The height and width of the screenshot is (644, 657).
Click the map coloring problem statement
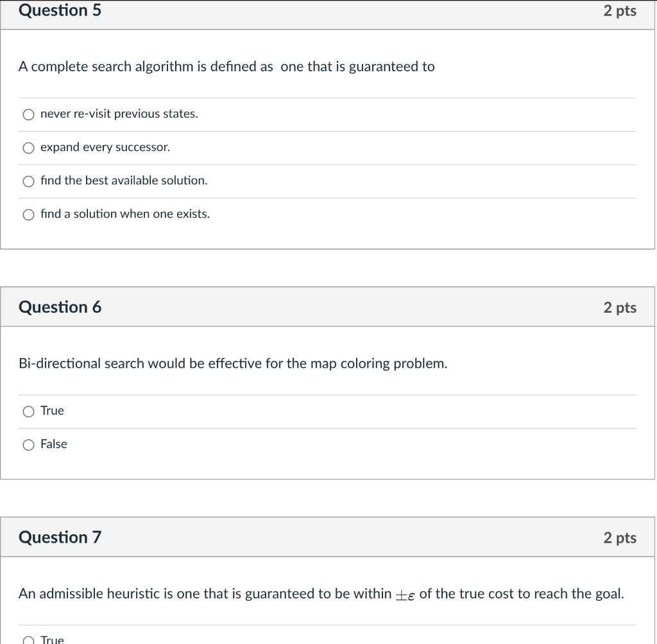(x=234, y=363)
